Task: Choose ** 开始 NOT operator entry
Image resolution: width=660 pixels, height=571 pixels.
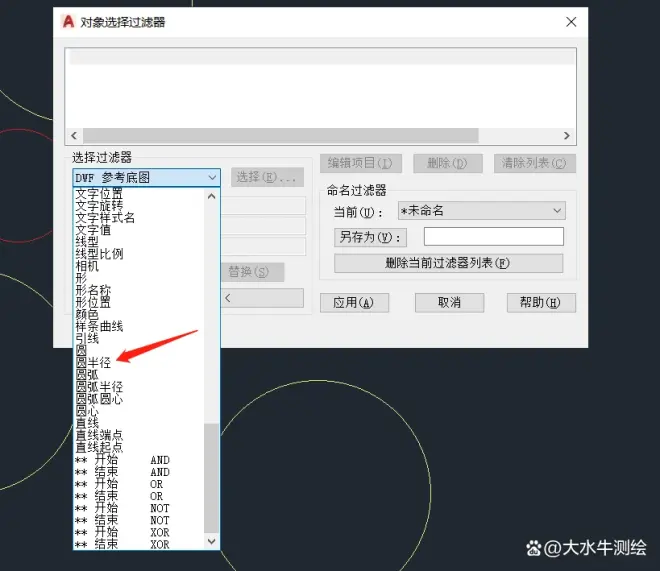Action: [x=122, y=508]
